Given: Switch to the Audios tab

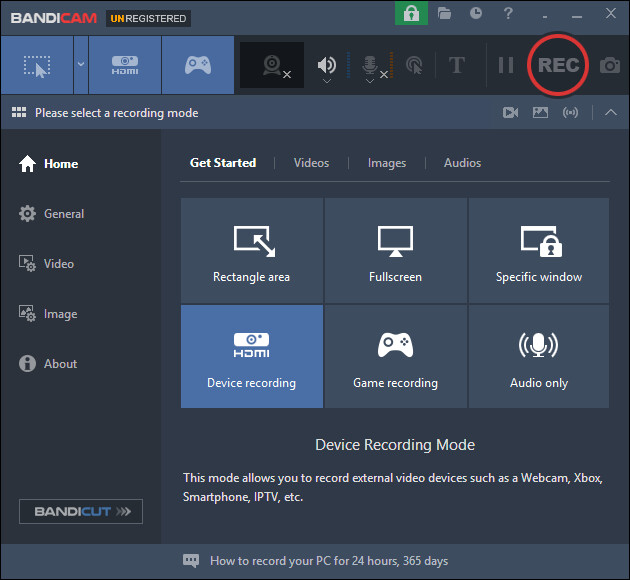Looking at the screenshot, I should (x=462, y=163).
